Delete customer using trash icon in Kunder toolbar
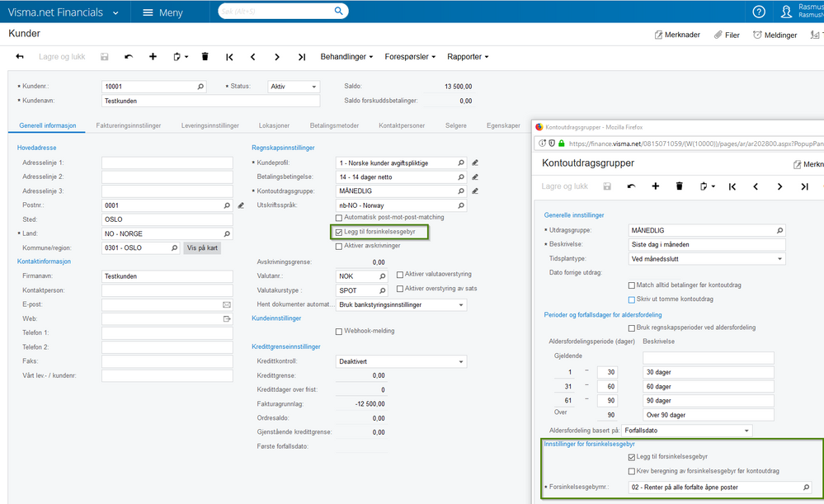This screenshot has width=824, height=504. coord(205,57)
